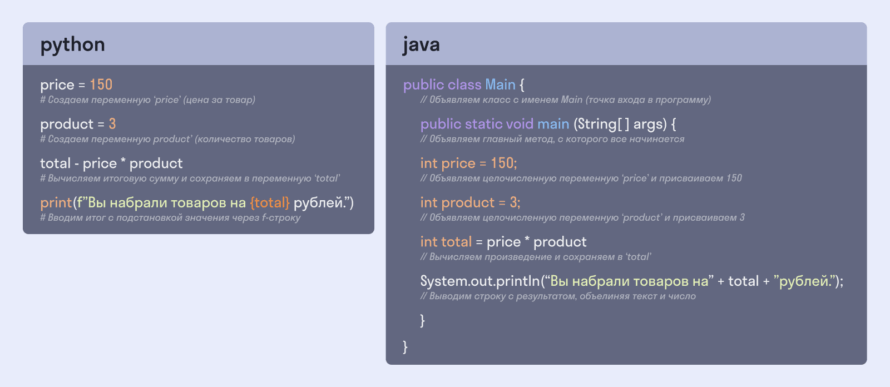890x387 pixels.
Task: Click the System.out.println statement
Action: 632,281
